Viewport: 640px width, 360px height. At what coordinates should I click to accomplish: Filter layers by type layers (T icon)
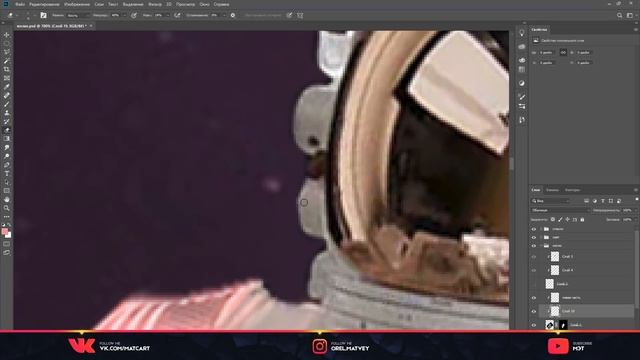603,201
